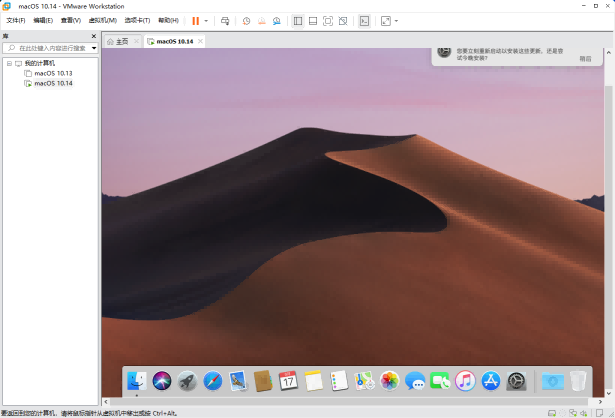Open the 查看(V) menu
Screen dimensions: 615x418
(71, 20)
